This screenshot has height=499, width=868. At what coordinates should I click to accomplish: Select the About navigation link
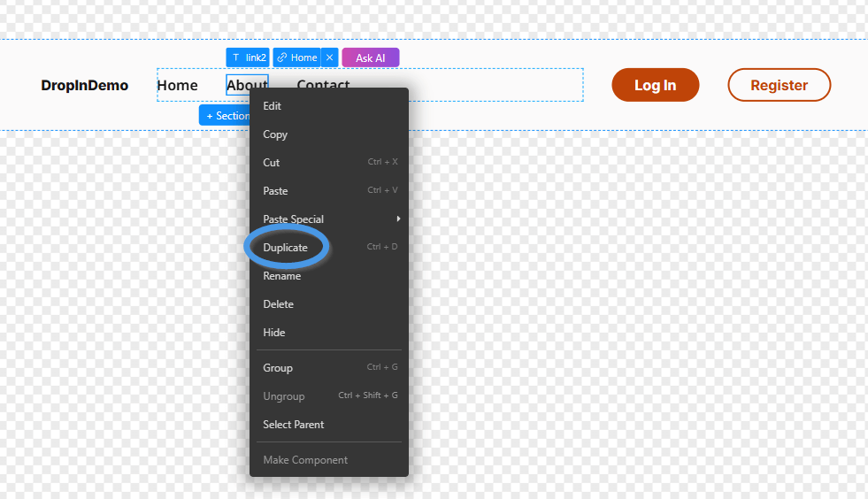click(247, 83)
